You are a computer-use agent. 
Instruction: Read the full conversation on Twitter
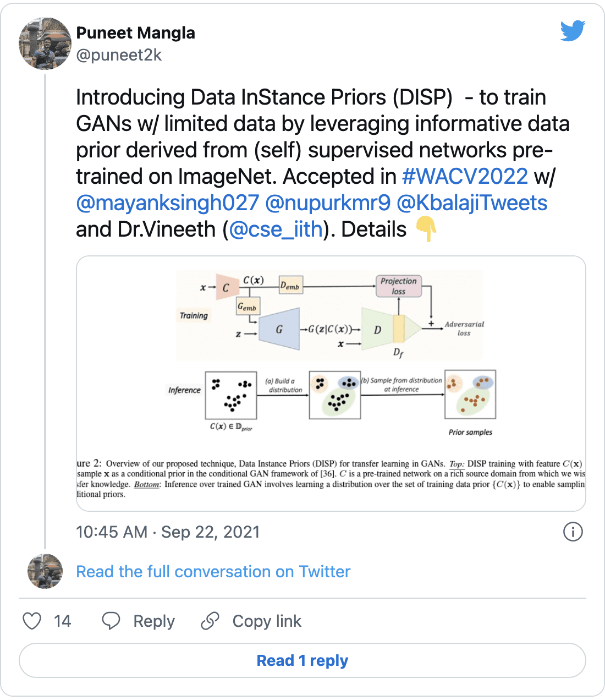click(213, 572)
